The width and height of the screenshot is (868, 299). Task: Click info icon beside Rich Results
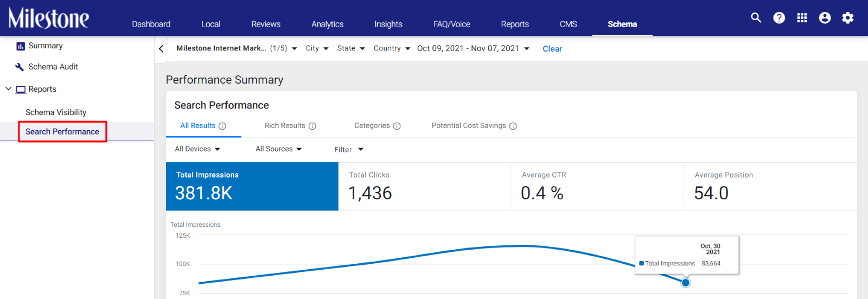[x=312, y=126]
